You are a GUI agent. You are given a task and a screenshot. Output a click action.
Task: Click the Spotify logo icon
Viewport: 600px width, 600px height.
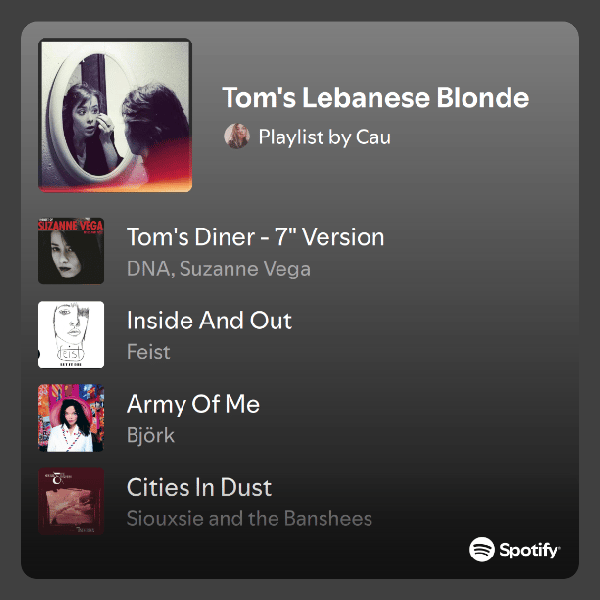click(482, 549)
